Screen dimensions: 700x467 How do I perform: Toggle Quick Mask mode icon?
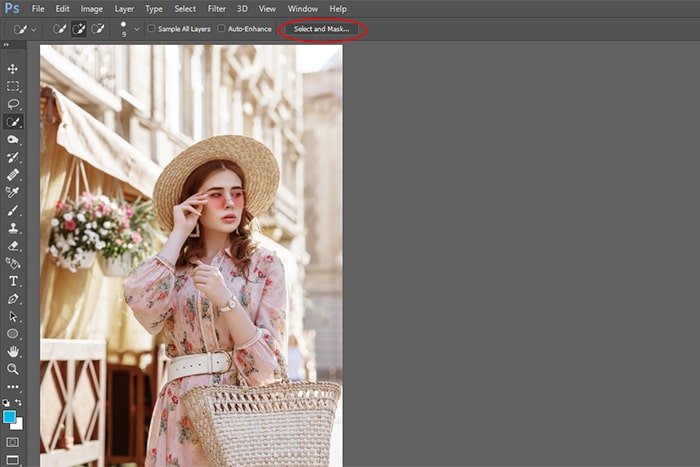(x=13, y=441)
